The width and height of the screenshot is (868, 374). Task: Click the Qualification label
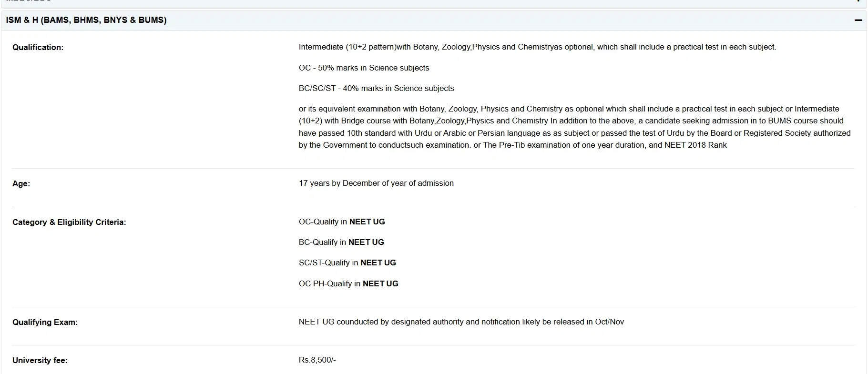pyautogui.click(x=38, y=47)
